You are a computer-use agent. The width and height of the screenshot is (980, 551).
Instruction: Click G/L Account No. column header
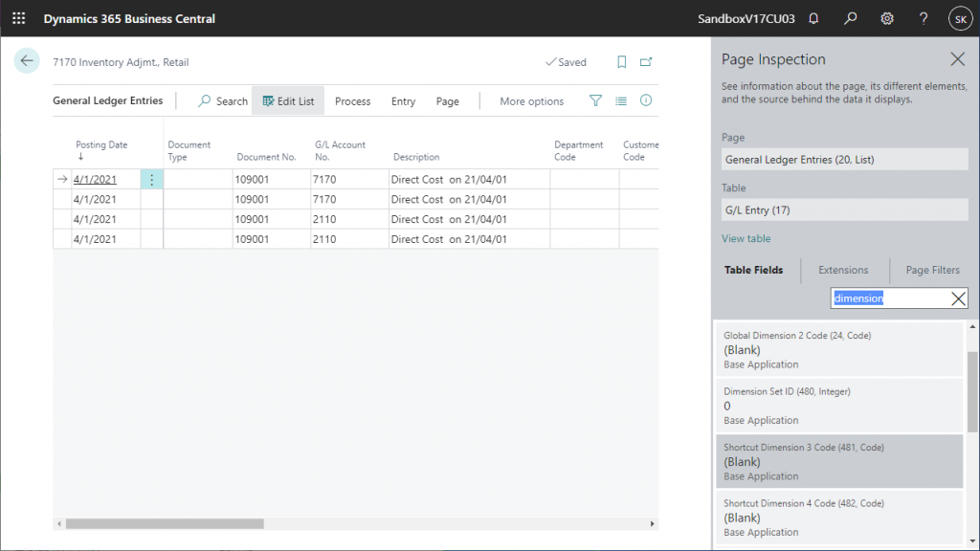click(340, 150)
